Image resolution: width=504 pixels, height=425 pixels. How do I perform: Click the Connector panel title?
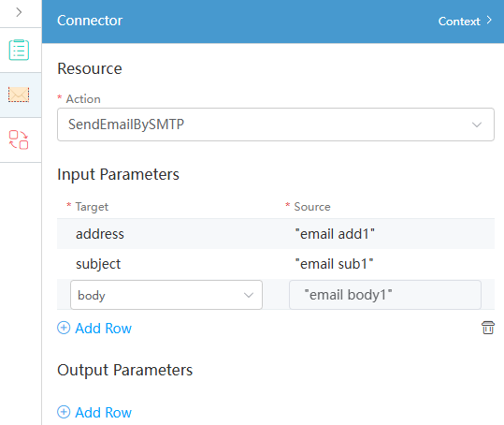tap(90, 21)
